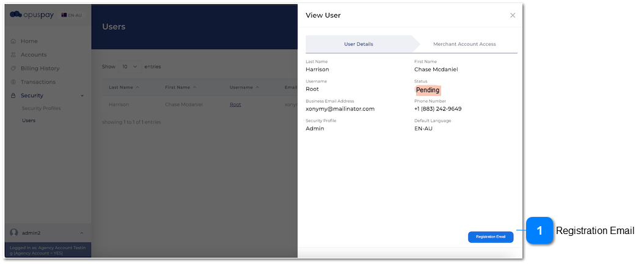This screenshot has height=264, width=644.
Task: Select the User Details tab
Action: click(x=359, y=44)
